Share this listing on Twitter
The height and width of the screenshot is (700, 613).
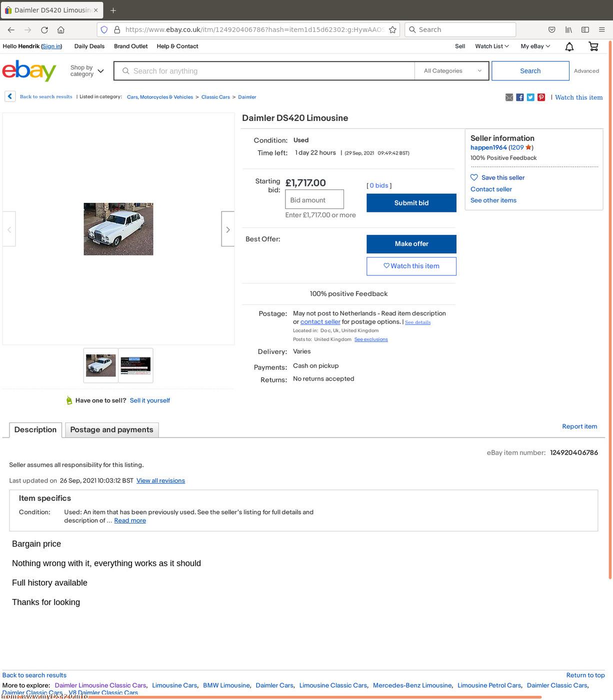tap(530, 97)
